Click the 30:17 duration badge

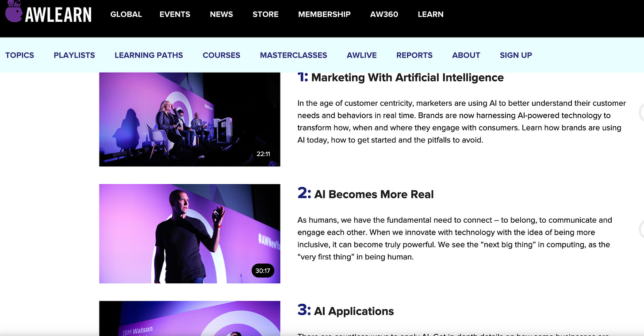[263, 271]
